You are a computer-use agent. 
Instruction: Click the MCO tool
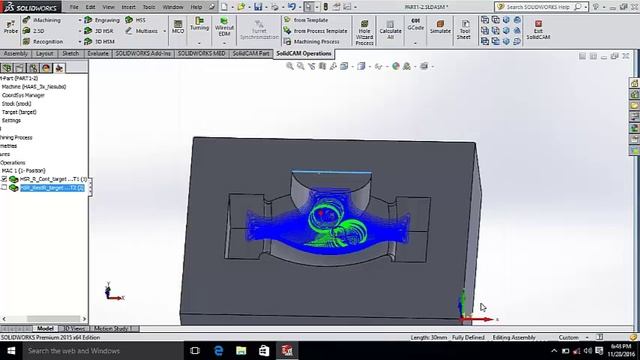coord(178,27)
